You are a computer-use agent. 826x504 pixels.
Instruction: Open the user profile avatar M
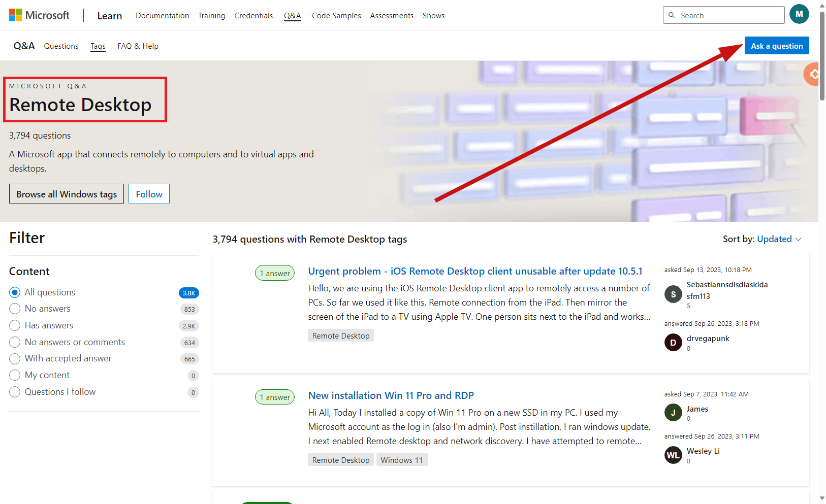(799, 14)
